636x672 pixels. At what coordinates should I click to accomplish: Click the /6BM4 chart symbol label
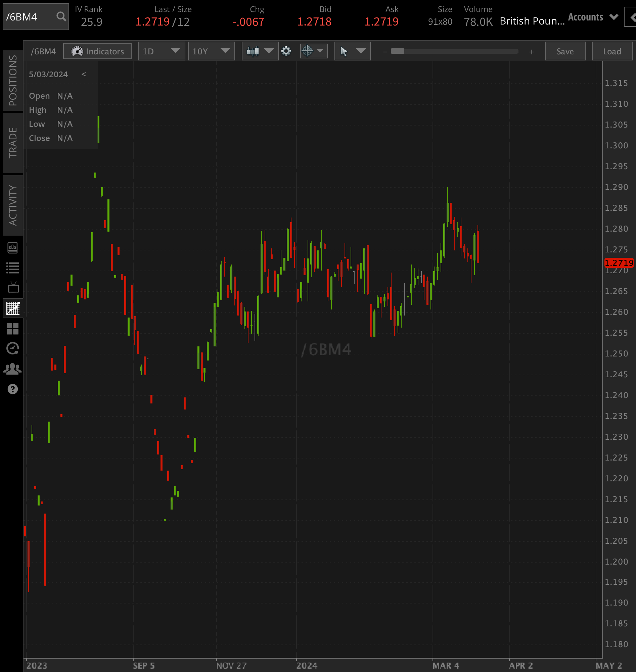click(x=43, y=51)
